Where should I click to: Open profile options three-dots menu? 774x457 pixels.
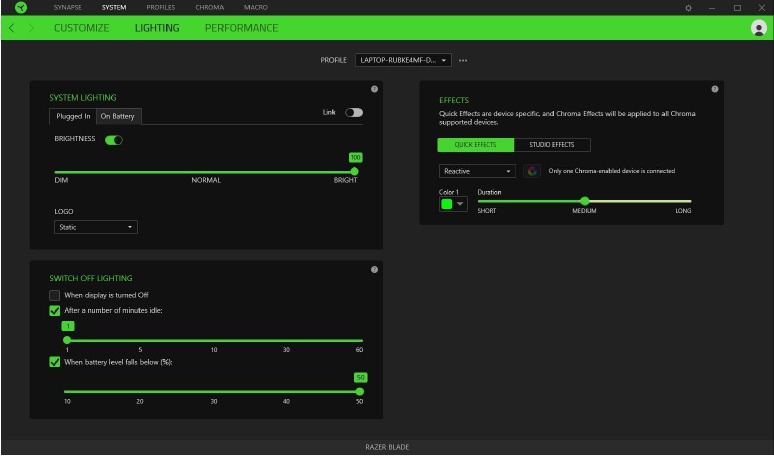click(463, 60)
